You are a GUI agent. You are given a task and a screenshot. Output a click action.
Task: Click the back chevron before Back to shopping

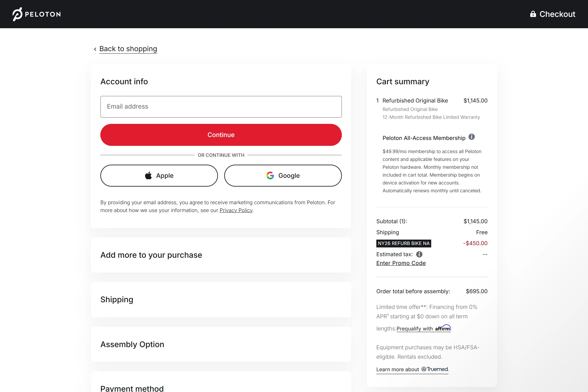click(x=95, y=49)
